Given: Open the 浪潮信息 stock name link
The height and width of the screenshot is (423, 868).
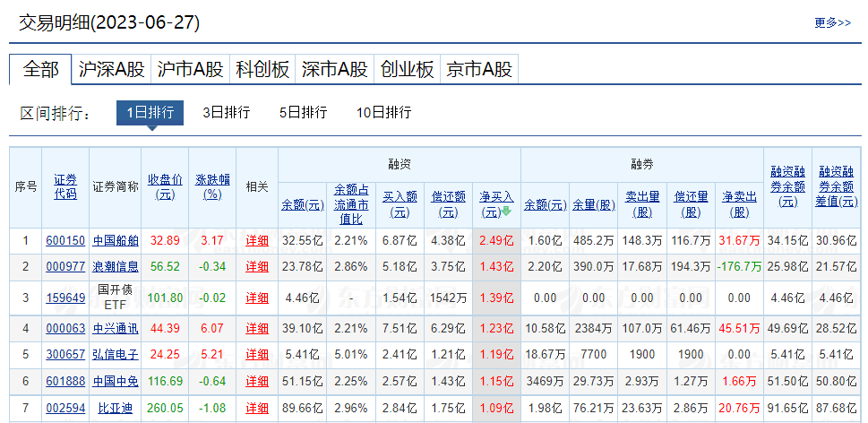Looking at the screenshot, I should [x=116, y=267].
